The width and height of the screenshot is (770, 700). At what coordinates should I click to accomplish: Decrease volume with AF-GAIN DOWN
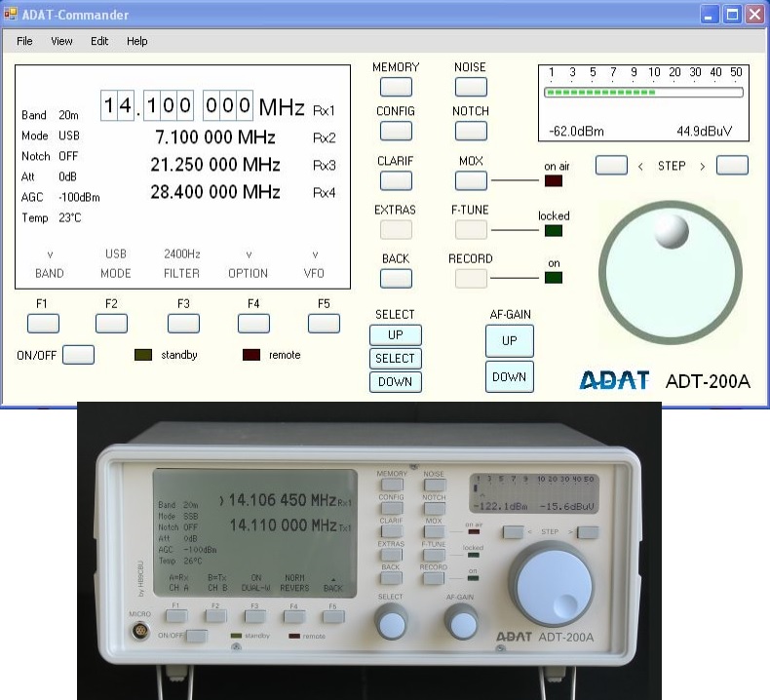click(x=509, y=376)
